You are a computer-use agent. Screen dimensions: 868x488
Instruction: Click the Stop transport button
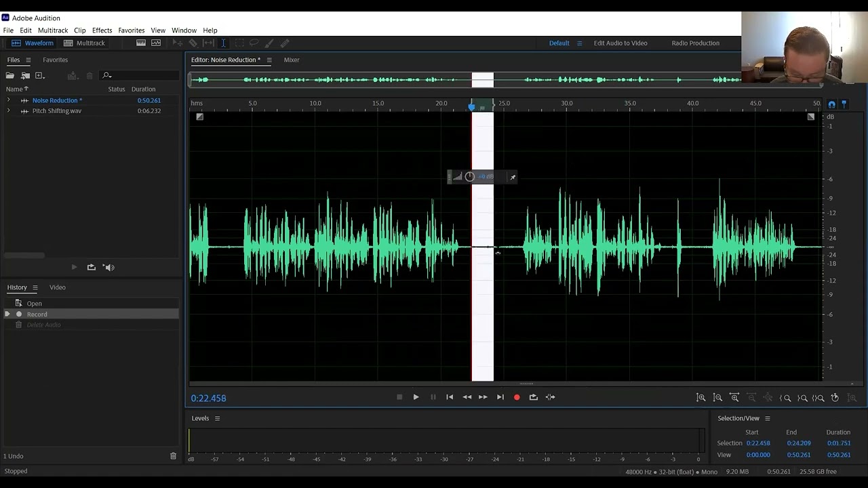coord(399,397)
